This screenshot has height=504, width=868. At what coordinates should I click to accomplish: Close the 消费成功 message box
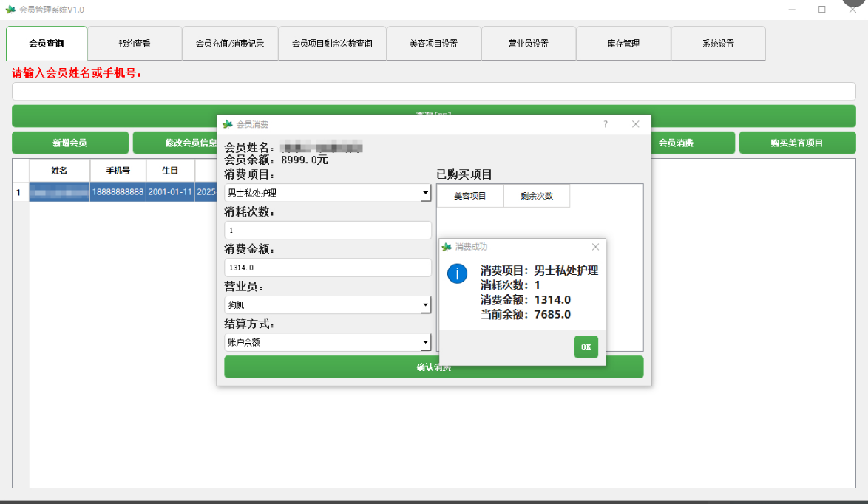click(x=595, y=247)
